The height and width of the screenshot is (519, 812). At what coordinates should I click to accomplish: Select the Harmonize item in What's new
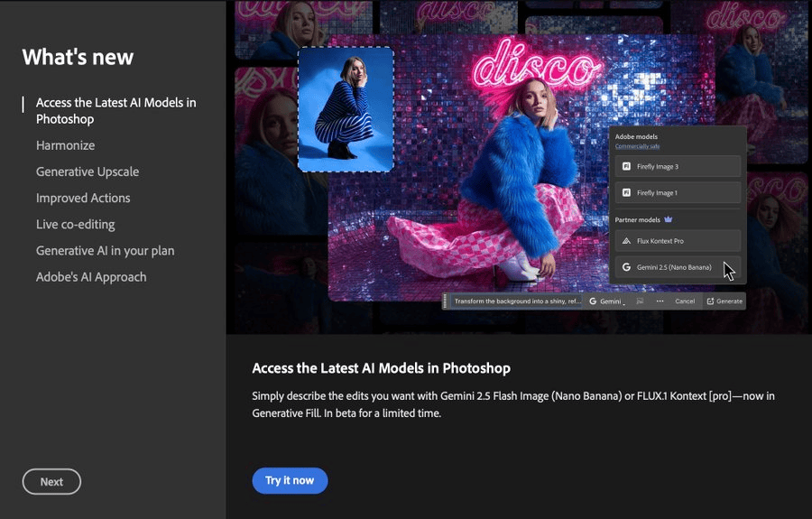click(65, 145)
